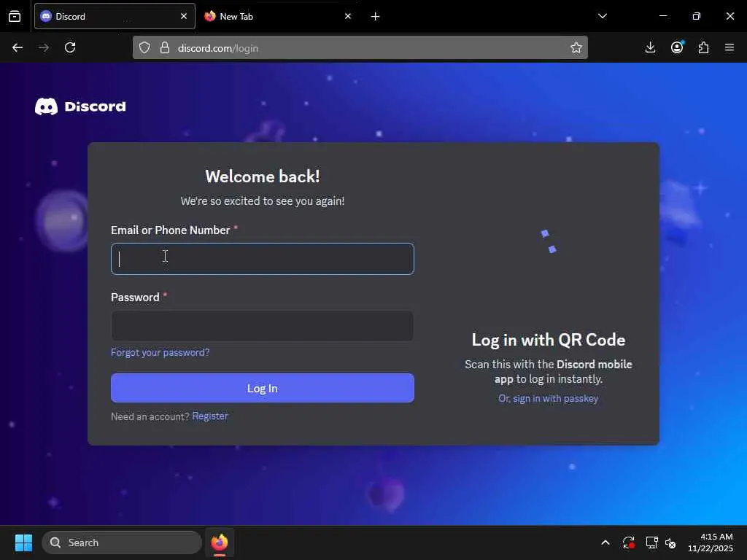This screenshot has height=560, width=747.
Task: Open Firefox recent browsing view icon
Action: click(x=15, y=16)
